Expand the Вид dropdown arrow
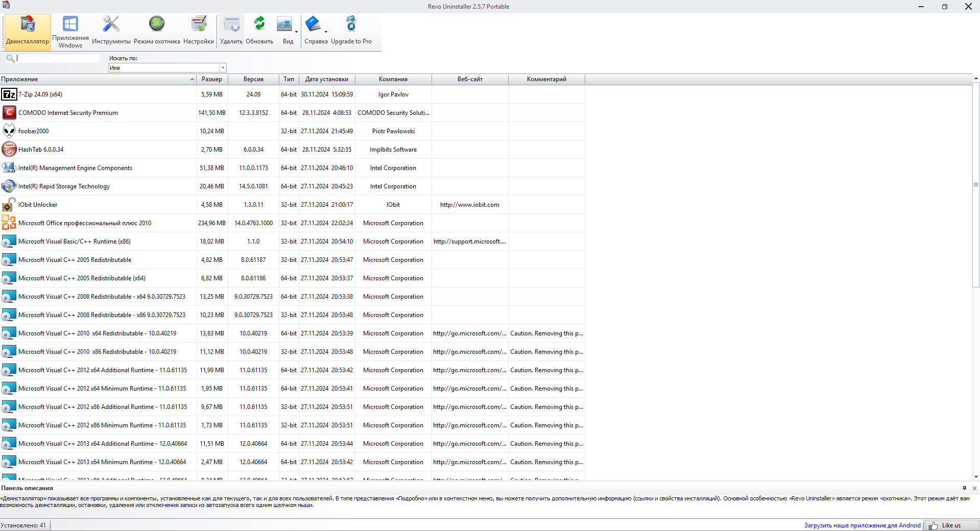Viewport: 980px width, 531px height. click(296, 32)
